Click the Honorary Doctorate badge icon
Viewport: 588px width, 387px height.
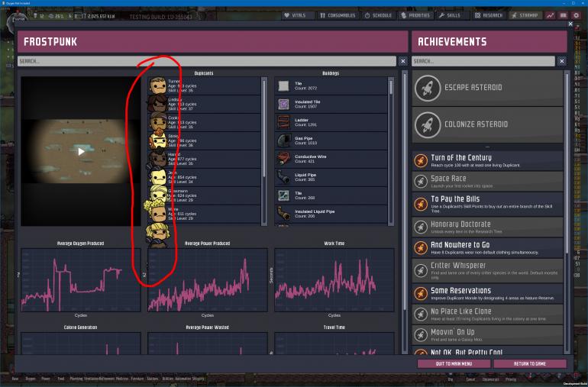421,227
